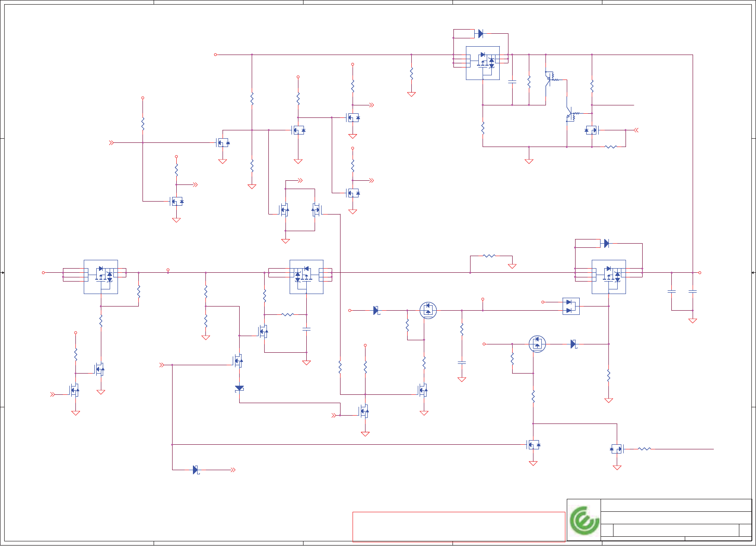Click the terminal circle at the top rail's left end

216,55
